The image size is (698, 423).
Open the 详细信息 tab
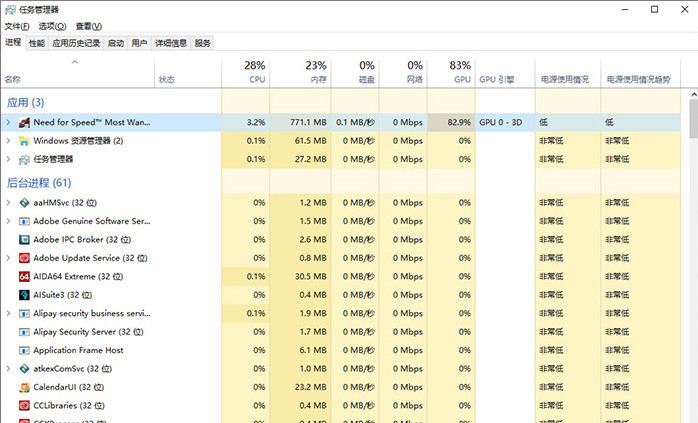[x=170, y=44]
